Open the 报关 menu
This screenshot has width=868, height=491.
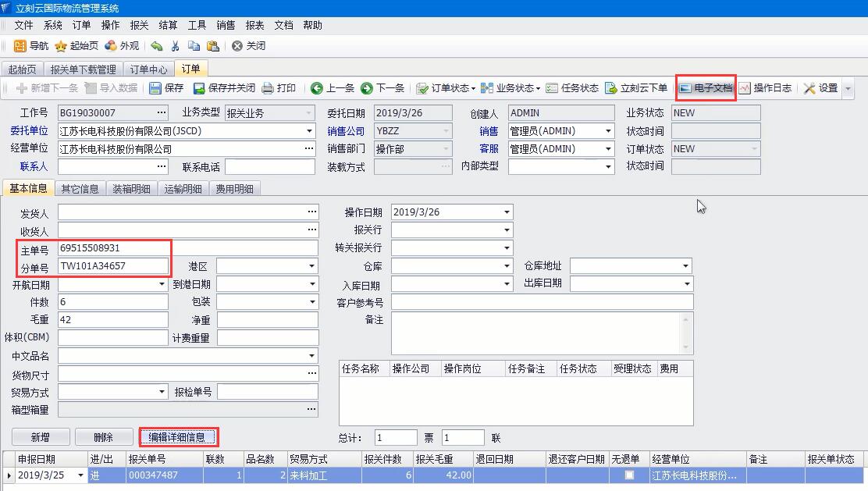(139, 25)
